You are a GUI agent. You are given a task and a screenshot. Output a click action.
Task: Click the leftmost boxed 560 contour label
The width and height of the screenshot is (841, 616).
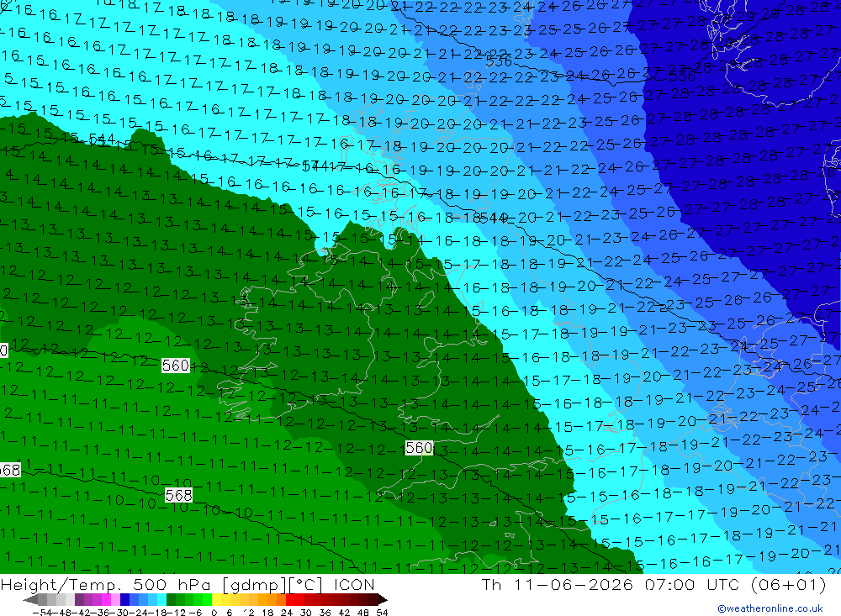tap(176, 366)
